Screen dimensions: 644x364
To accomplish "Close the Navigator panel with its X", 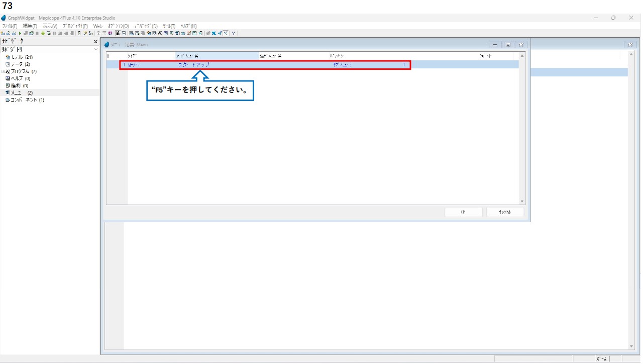I will 96,42.
